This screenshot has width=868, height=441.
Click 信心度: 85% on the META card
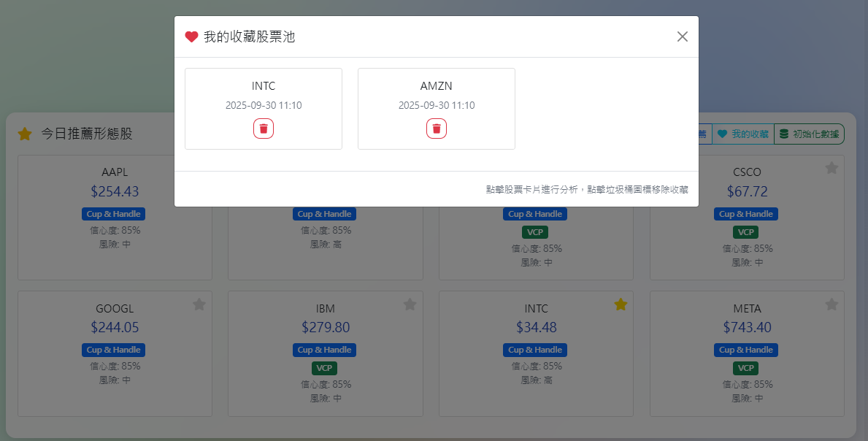pyautogui.click(x=748, y=384)
